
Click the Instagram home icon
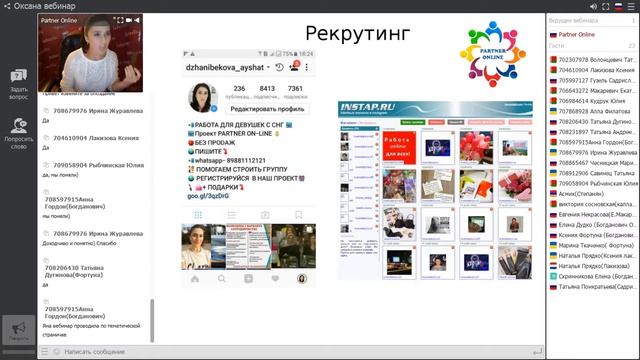point(195,279)
